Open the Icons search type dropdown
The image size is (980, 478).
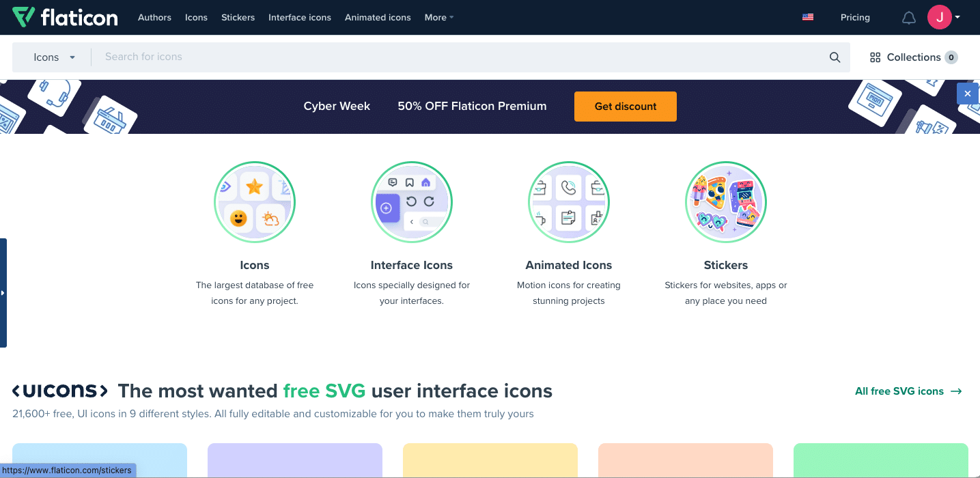tap(54, 57)
